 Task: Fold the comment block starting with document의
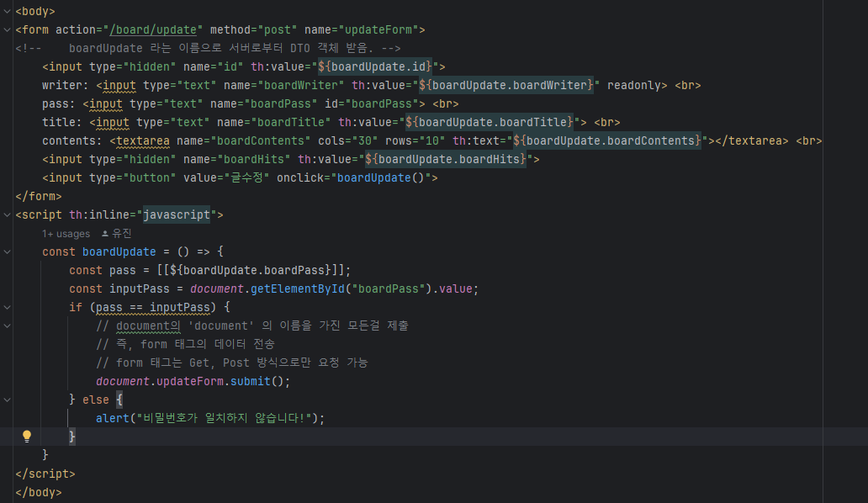pos(8,326)
